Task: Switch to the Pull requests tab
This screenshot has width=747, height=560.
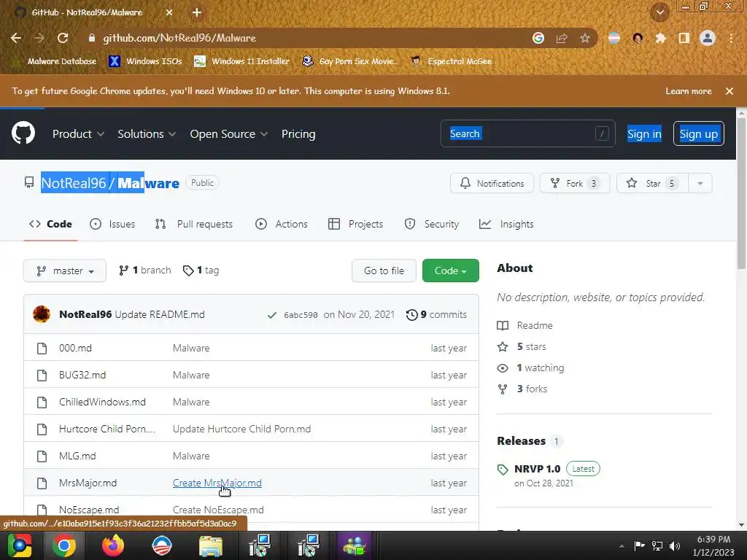Action: 194,225
